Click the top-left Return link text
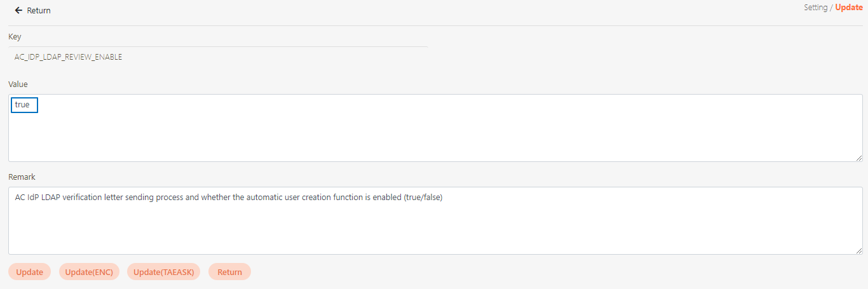 [39, 11]
